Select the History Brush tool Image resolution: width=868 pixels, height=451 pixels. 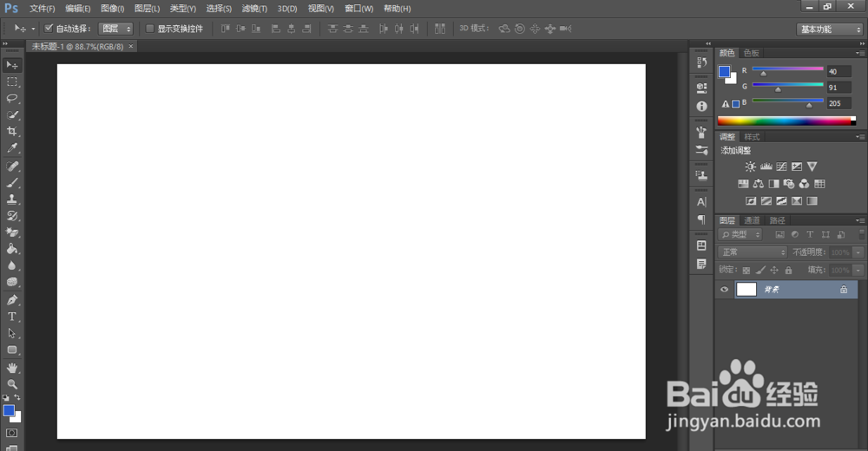click(11, 216)
